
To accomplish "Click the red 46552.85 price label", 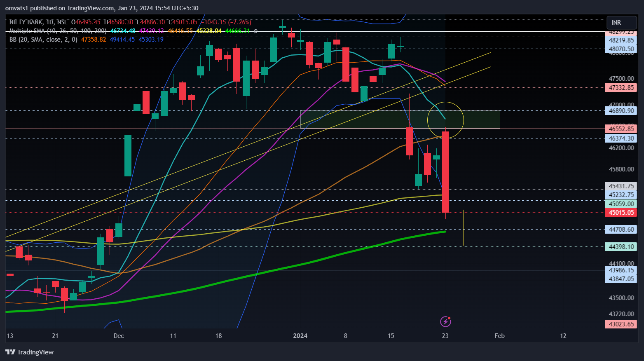I will 621,129.
